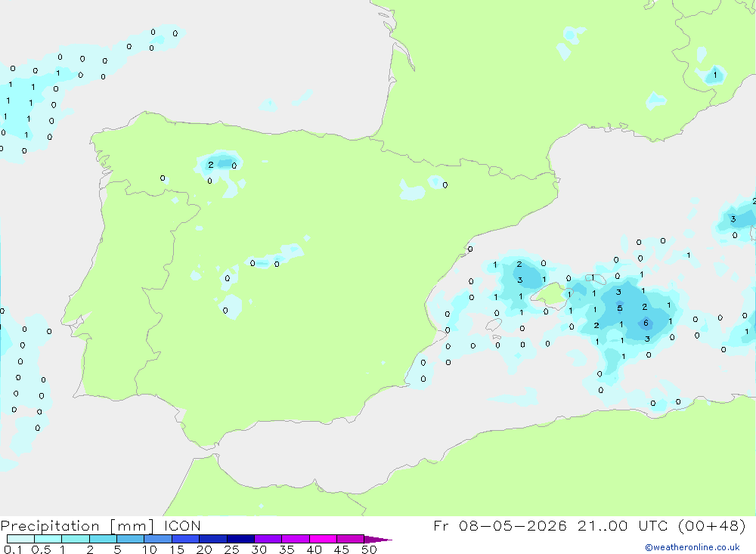Click the '(00+48)' forecast offset text
The image size is (756, 554).
coord(712,525)
